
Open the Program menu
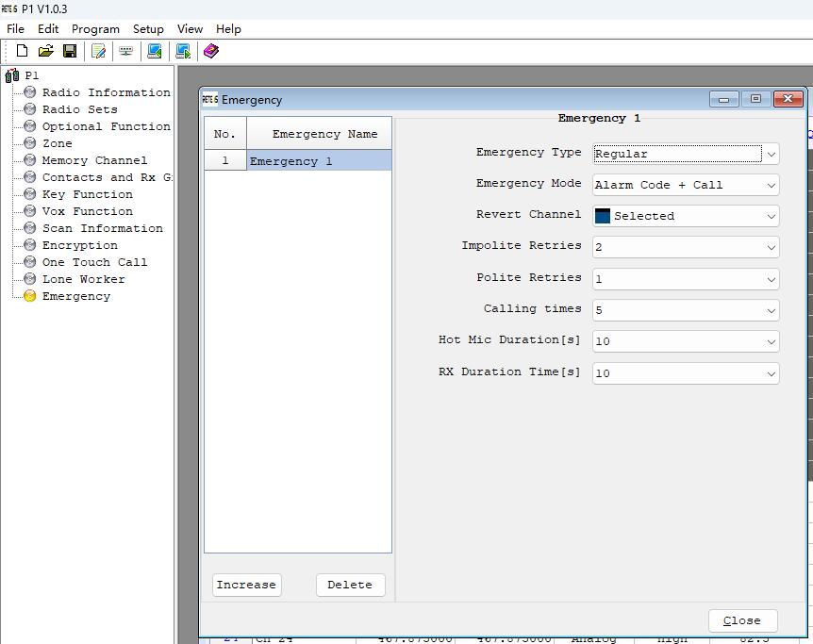(x=95, y=29)
